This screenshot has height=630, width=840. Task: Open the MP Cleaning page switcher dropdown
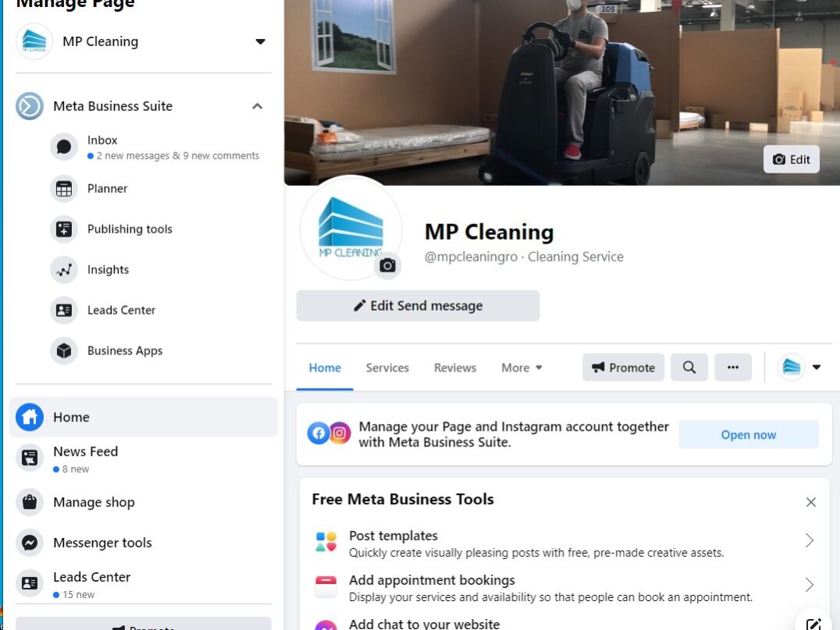tap(261, 42)
